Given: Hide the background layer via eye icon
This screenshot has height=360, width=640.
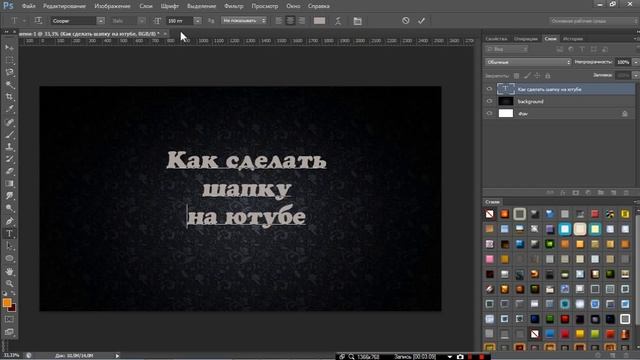Looking at the screenshot, I should coord(489,101).
